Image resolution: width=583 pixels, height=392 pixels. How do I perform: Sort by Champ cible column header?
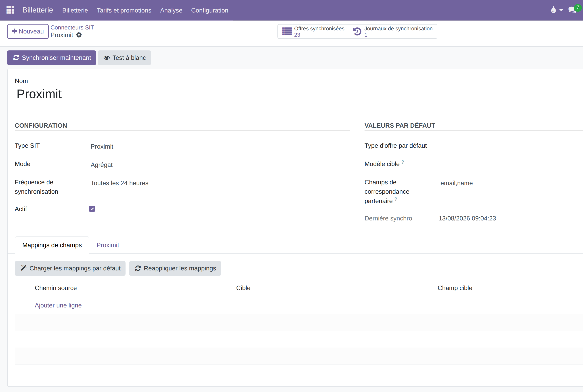pyautogui.click(x=455, y=288)
